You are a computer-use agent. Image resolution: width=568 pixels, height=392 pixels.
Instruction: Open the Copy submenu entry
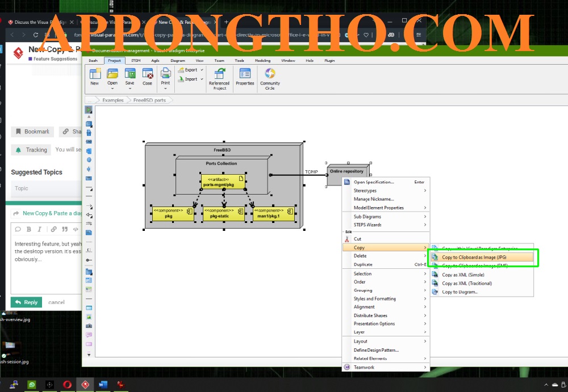click(386, 247)
